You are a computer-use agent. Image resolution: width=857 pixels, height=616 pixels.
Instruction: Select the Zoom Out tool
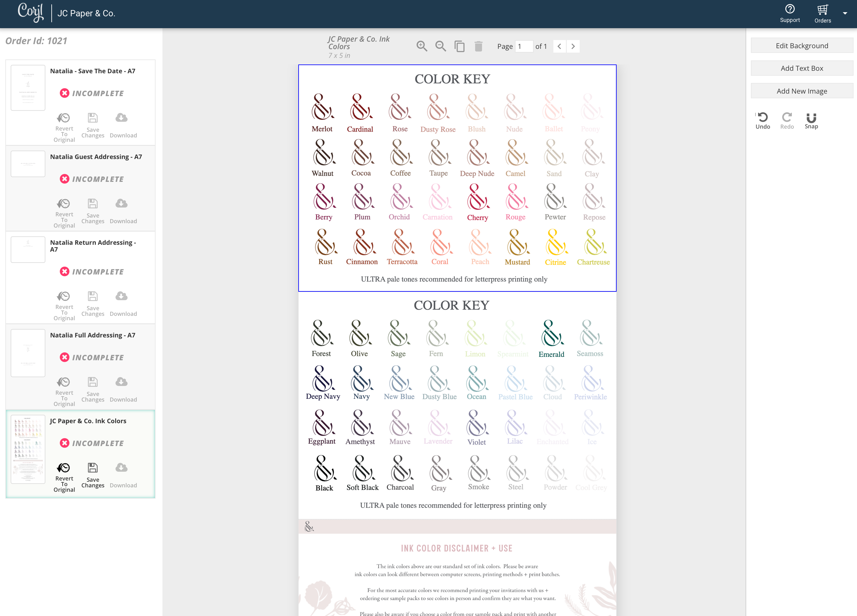coord(440,46)
